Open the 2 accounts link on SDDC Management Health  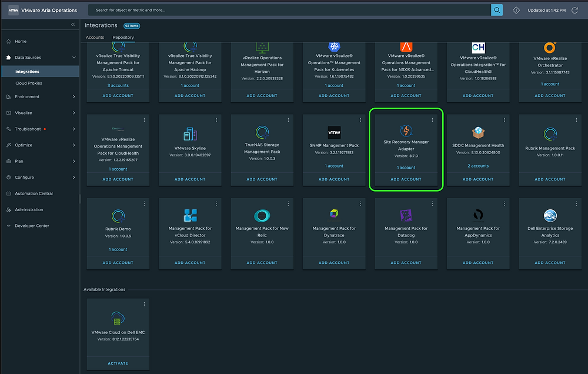[478, 166]
